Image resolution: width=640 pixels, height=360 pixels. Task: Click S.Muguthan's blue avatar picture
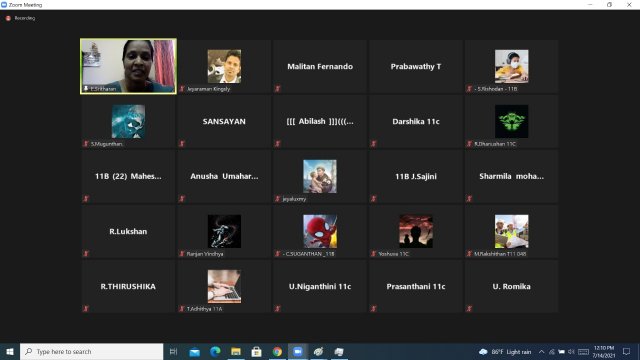[128, 121]
